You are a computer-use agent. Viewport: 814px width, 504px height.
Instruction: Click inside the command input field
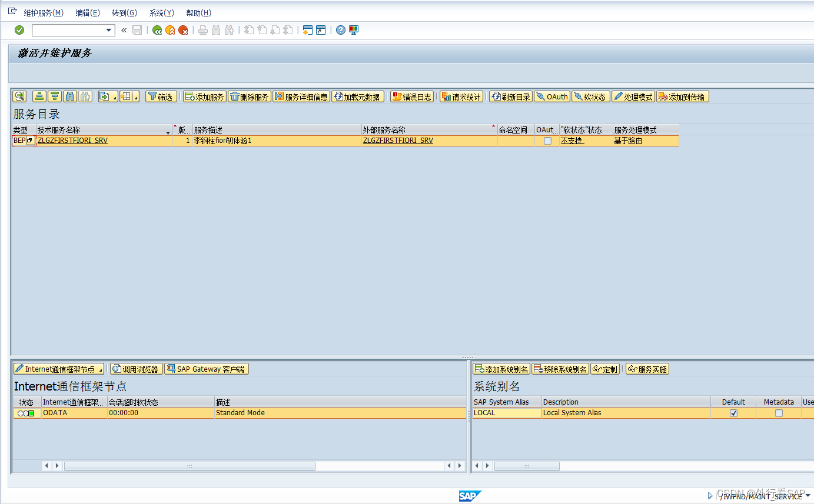[x=68, y=30]
